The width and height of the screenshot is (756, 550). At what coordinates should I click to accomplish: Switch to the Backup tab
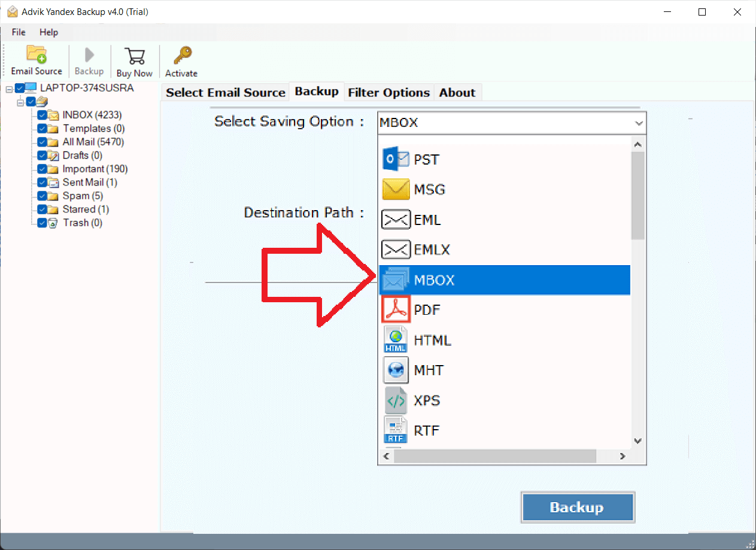317,92
